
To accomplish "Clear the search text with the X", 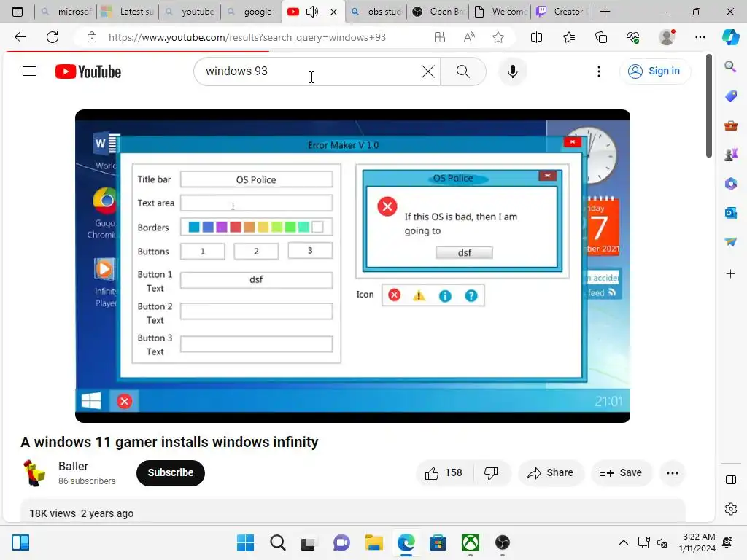I will [x=427, y=71].
